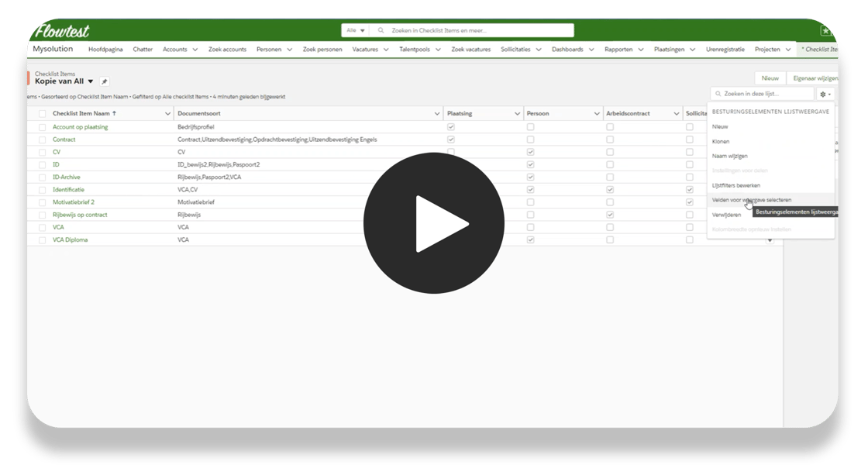Select row checkbox for Account op plaatsing
The height and width of the screenshot is (472, 868).
click(x=42, y=127)
